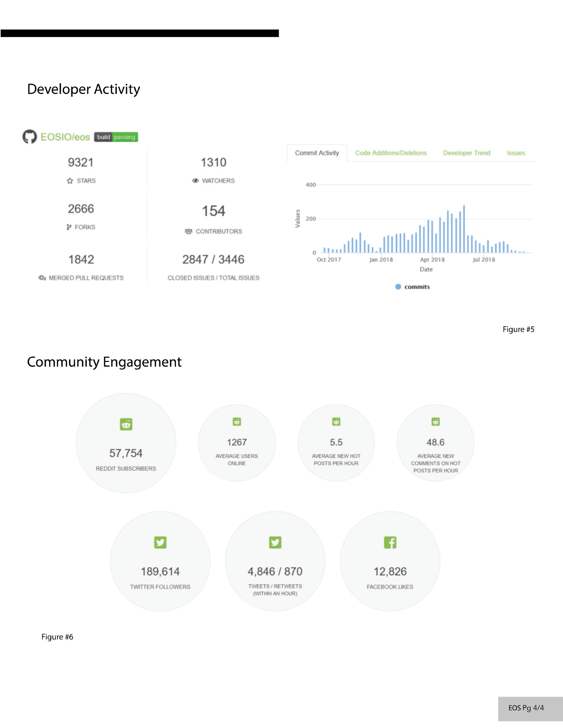Click the Facebook icon above 12,826 likes

click(390, 542)
